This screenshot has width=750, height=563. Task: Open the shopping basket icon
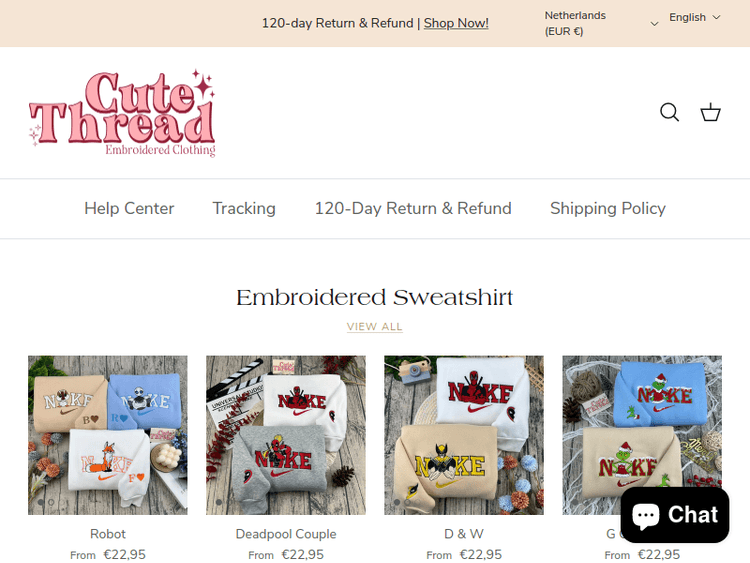710,112
